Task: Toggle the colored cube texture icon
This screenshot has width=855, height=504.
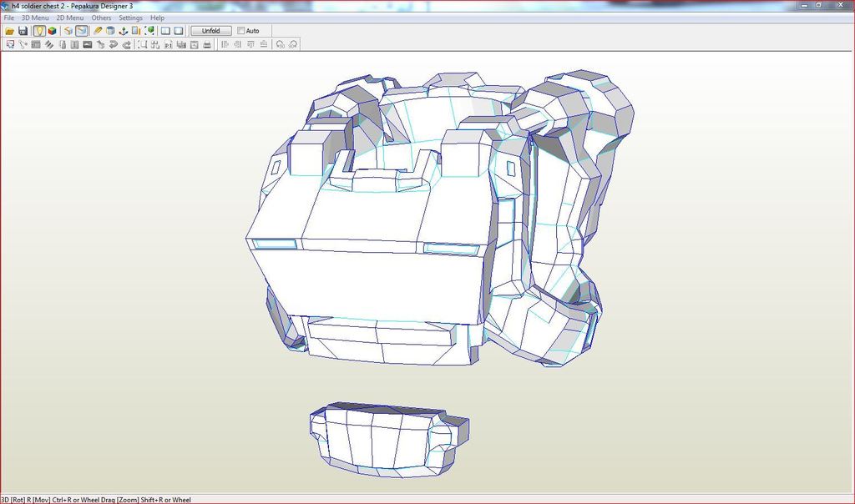Action: (52, 31)
